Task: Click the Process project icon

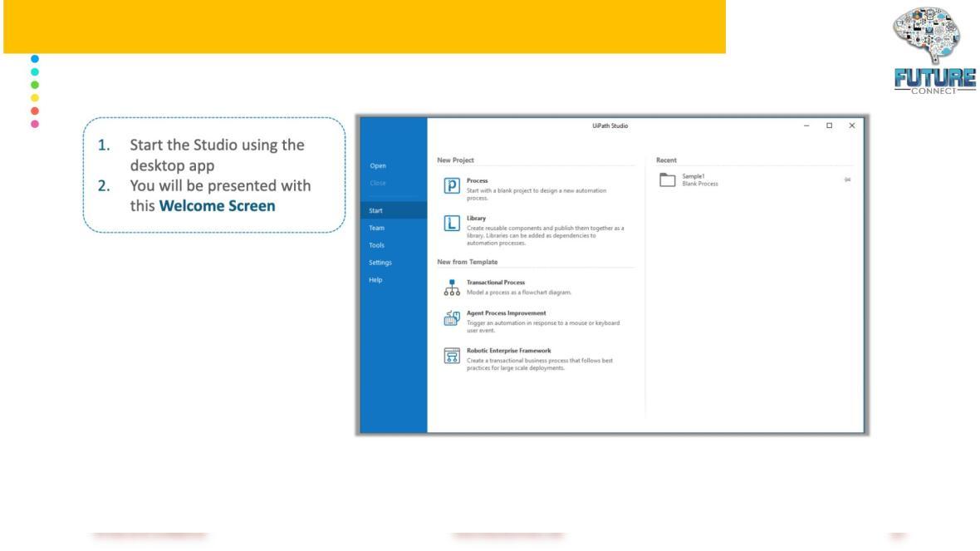Action: pos(452,186)
